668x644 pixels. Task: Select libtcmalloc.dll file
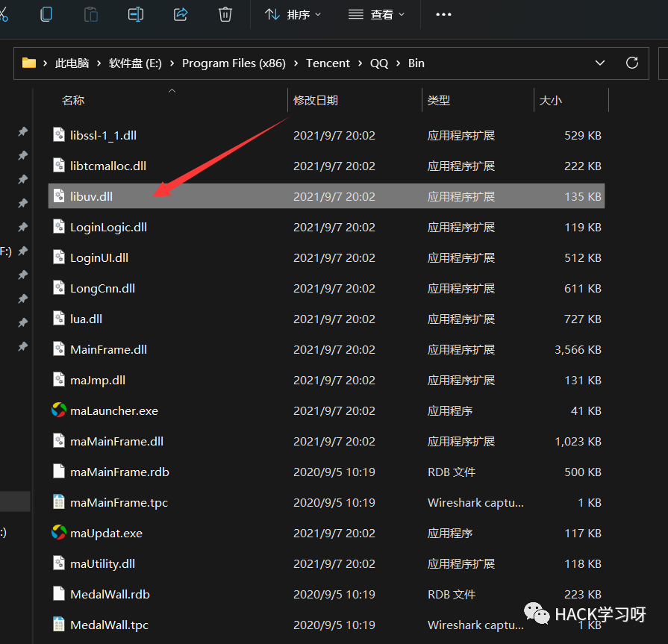(x=326, y=166)
